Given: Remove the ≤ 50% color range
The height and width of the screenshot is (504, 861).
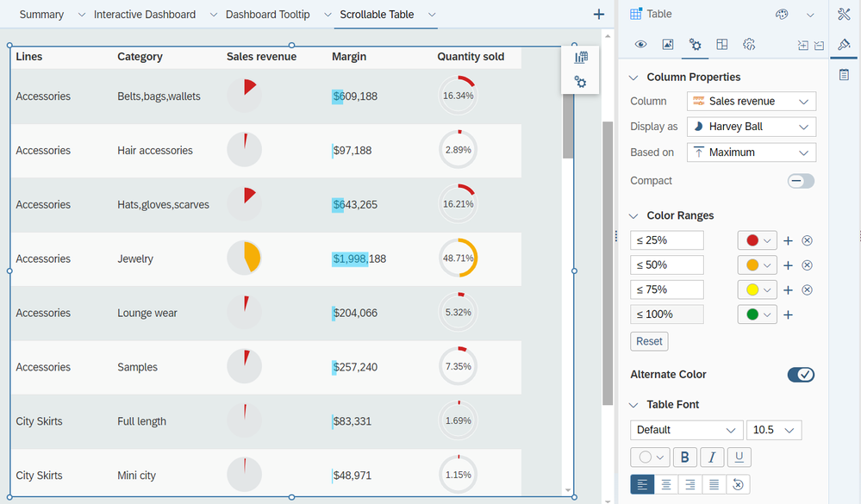Looking at the screenshot, I should click(x=807, y=265).
